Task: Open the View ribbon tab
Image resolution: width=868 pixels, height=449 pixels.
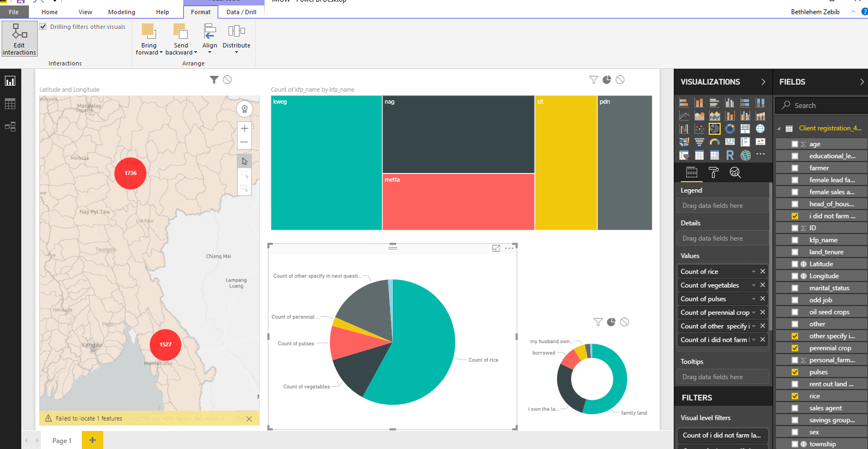Action: pos(85,12)
